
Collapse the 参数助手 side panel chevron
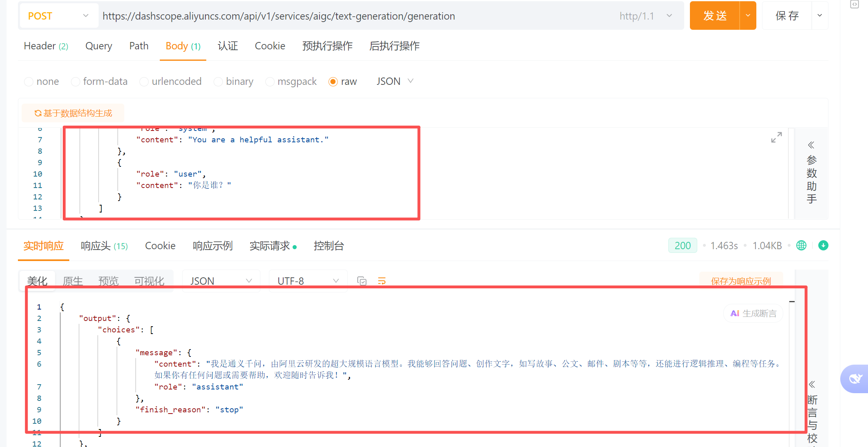[x=811, y=145]
